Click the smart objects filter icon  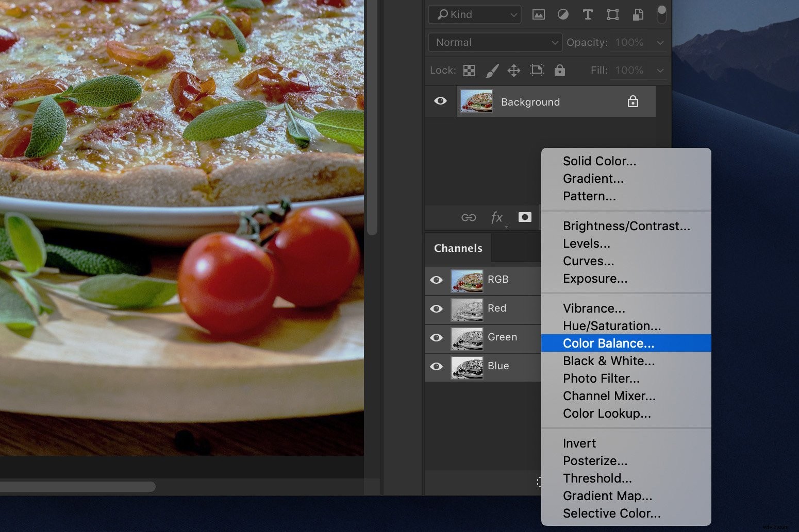pyautogui.click(x=638, y=14)
